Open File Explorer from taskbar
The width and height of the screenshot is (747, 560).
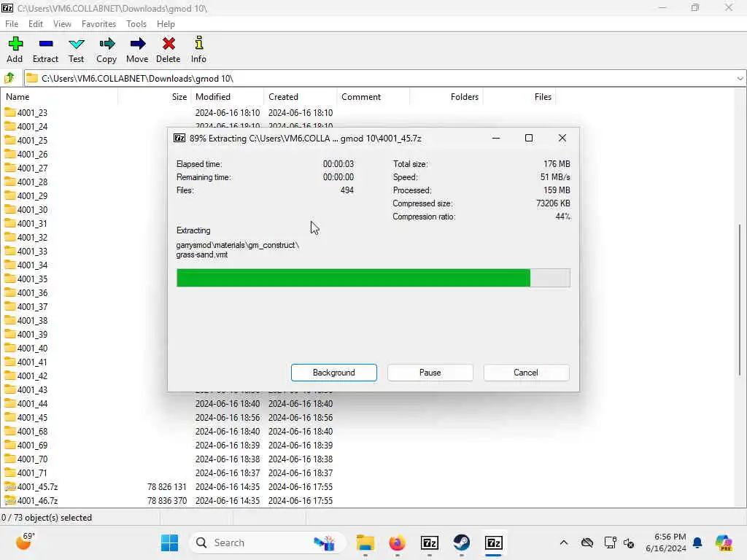coord(365,542)
